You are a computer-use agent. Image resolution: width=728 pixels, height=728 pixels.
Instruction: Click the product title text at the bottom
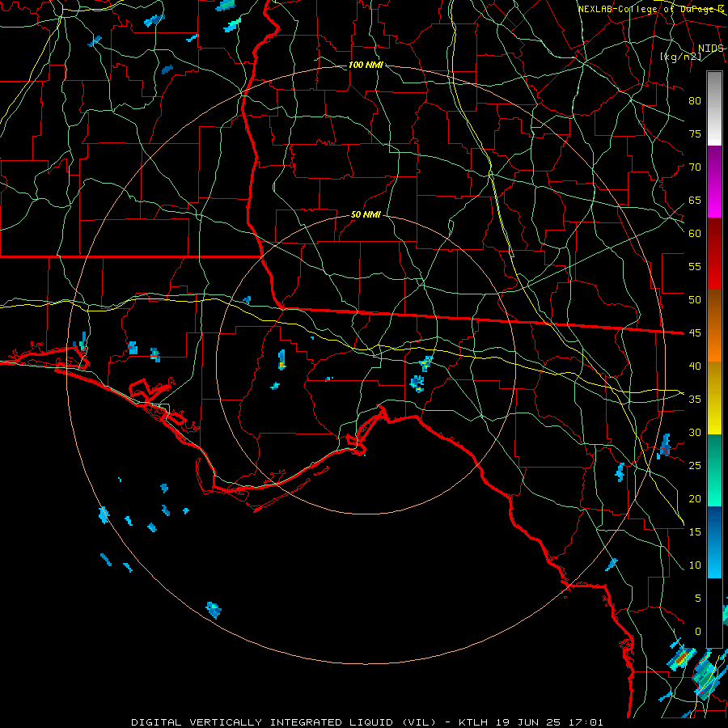click(367, 722)
